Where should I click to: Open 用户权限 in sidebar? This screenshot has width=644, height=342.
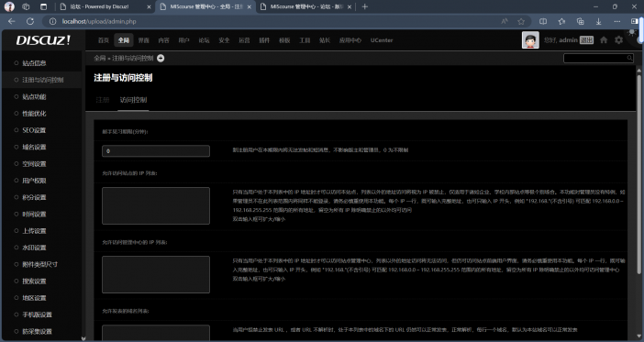coord(34,181)
